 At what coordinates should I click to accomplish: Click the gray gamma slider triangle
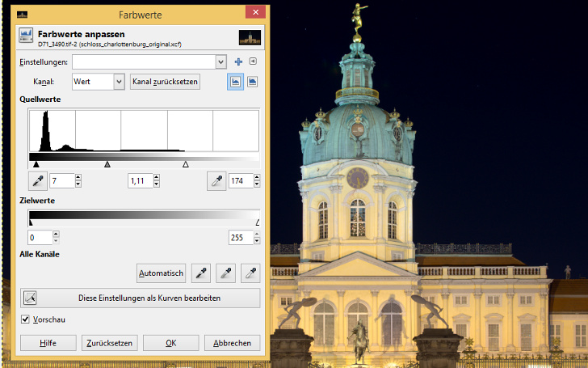tap(107, 164)
